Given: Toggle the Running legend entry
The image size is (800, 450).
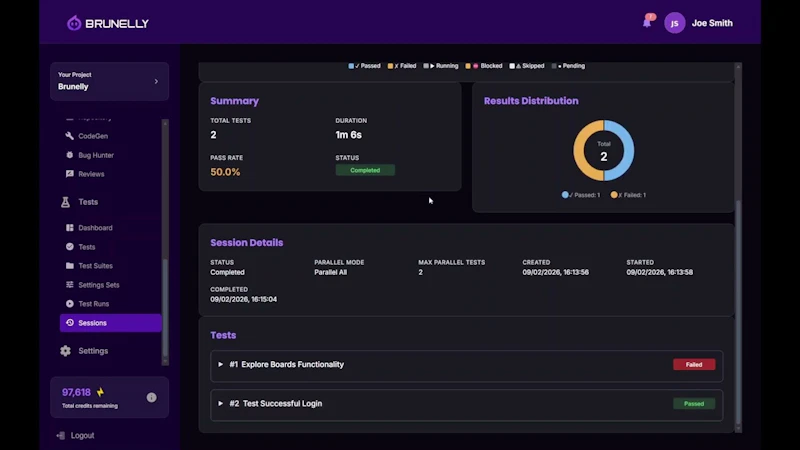Looking at the screenshot, I should pos(440,66).
